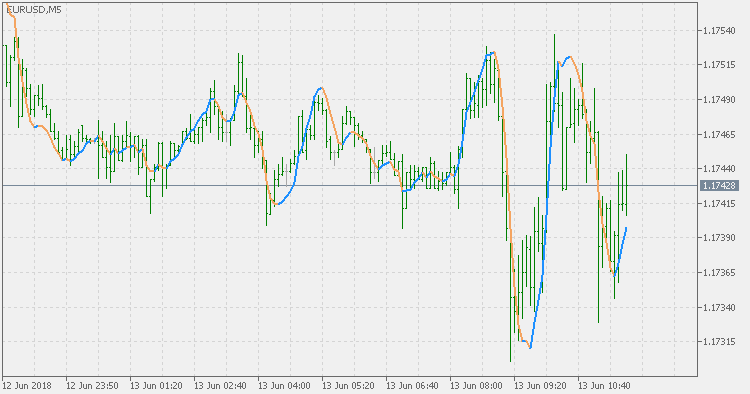This screenshot has height=394, width=750.
Task: Click the 13 Jun 01:20 time label
Action: [x=156, y=385]
